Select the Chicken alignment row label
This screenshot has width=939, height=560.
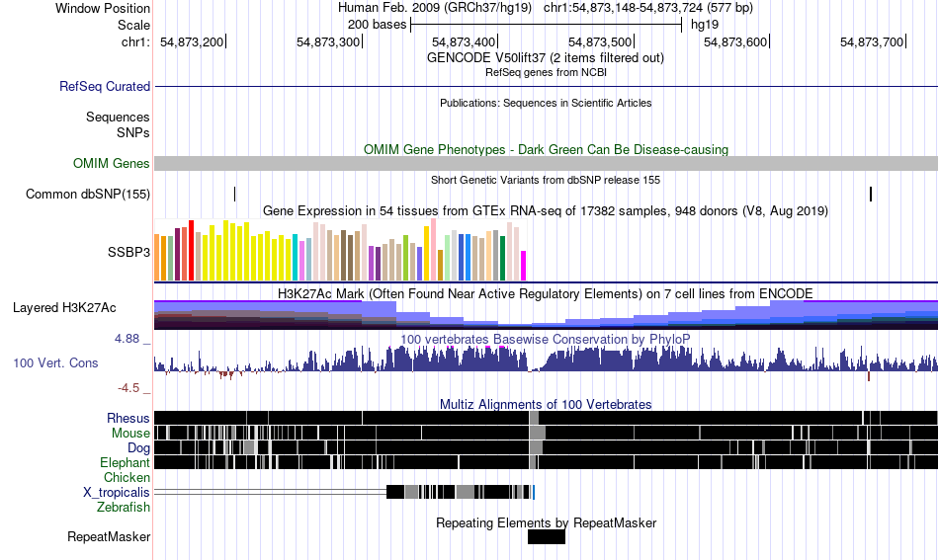tap(127, 477)
